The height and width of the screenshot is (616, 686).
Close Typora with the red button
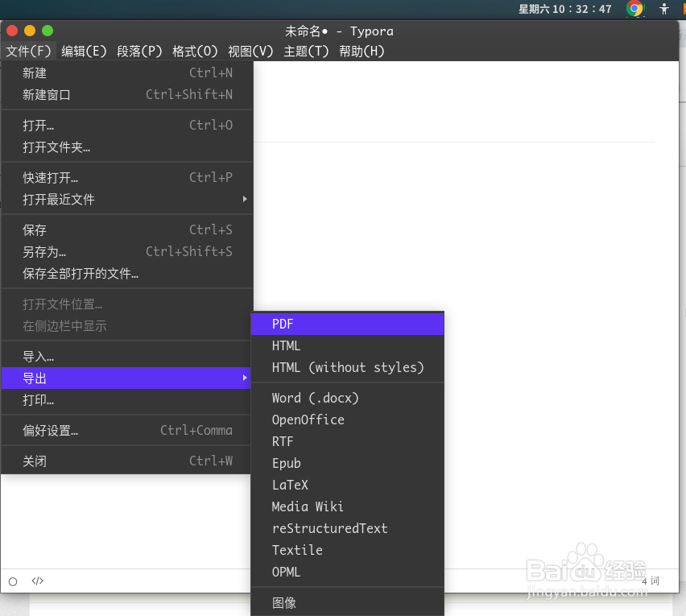click(12, 31)
